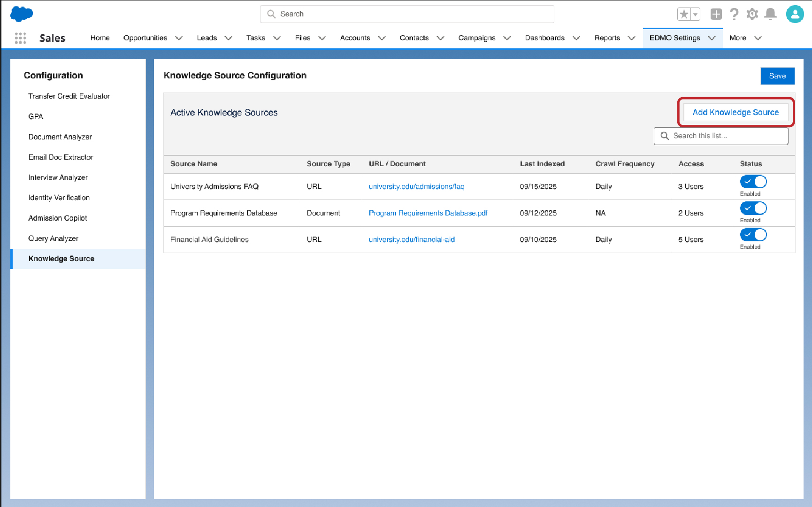Select Email Doc Extractor in sidebar
Viewport: 812px width, 507px height.
tap(61, 157)
